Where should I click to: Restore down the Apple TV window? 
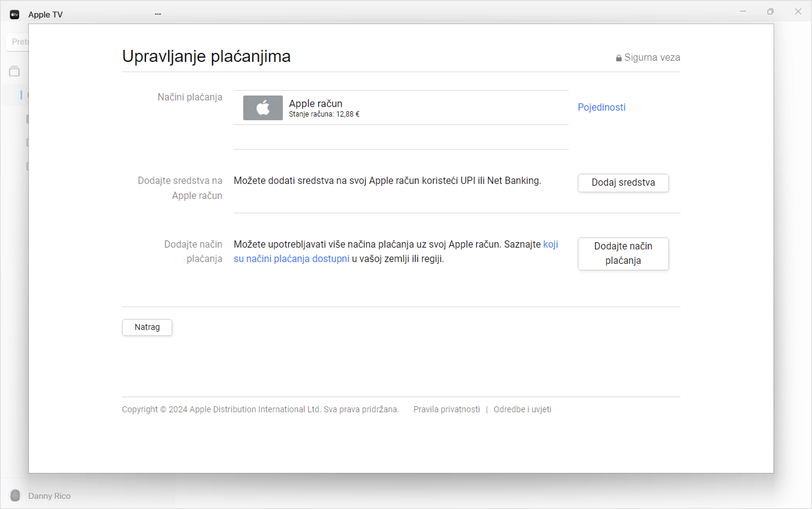point(770,12)
